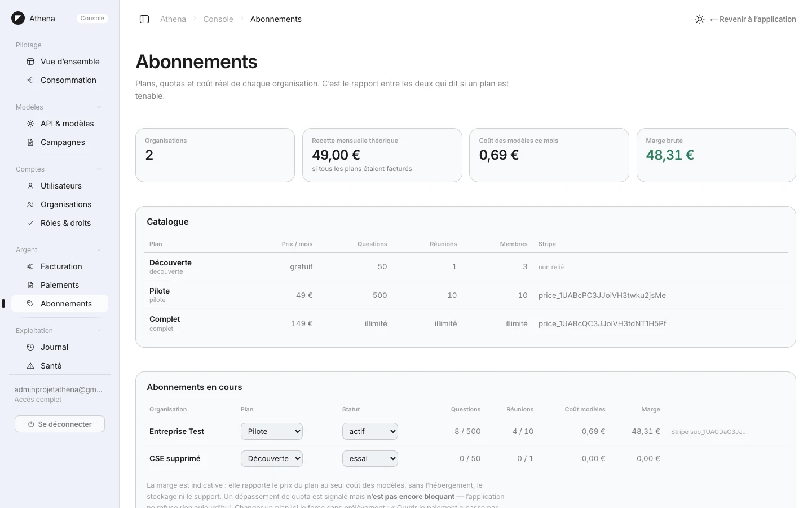812x508 pixels.
Task: Click Athena breadcrumb link
Action: tap(173, 19)
